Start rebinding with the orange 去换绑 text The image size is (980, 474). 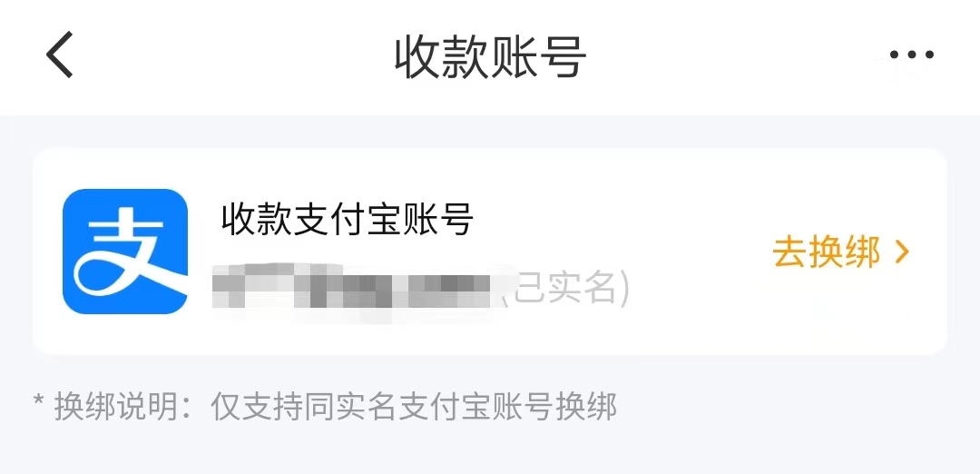coord(827,252)
